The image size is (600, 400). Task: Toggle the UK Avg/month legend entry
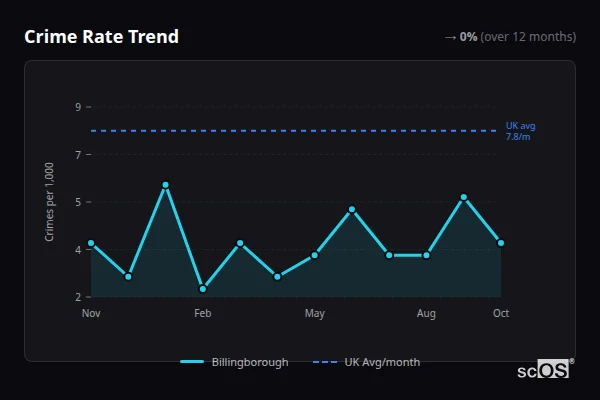point(366,362)
